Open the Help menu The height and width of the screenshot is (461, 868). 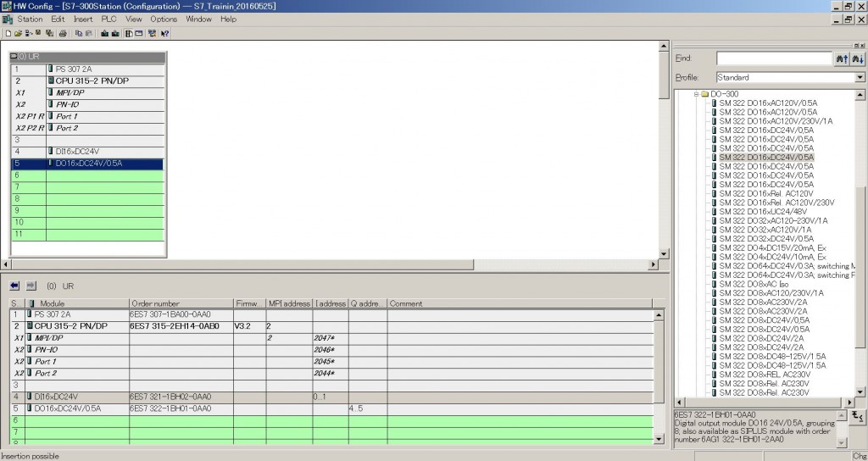click(x=228, y=19)
